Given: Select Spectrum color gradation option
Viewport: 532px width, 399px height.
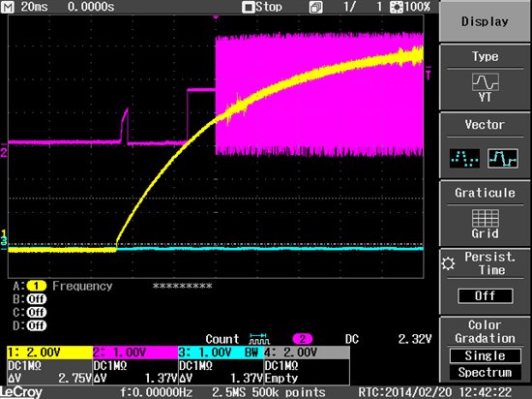Looking at the screenshot, I should [x=486, y=372].
